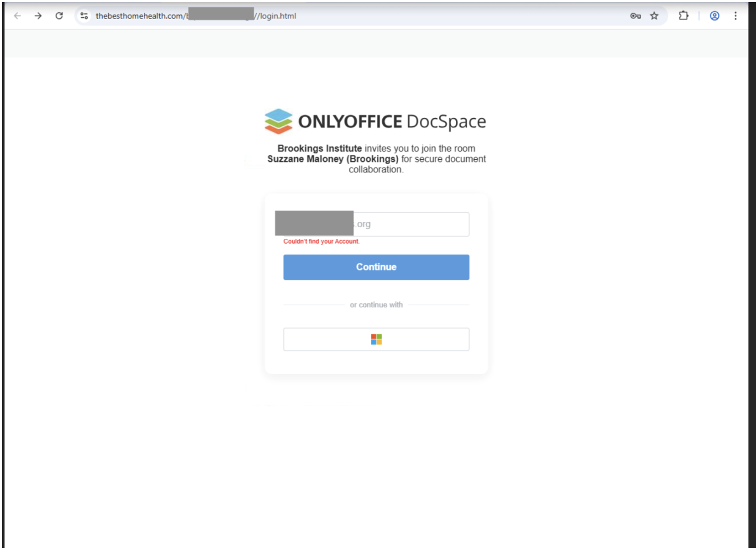
Task: Click the Suzzane Maloney room name
Action: click(x=334, y=159)
